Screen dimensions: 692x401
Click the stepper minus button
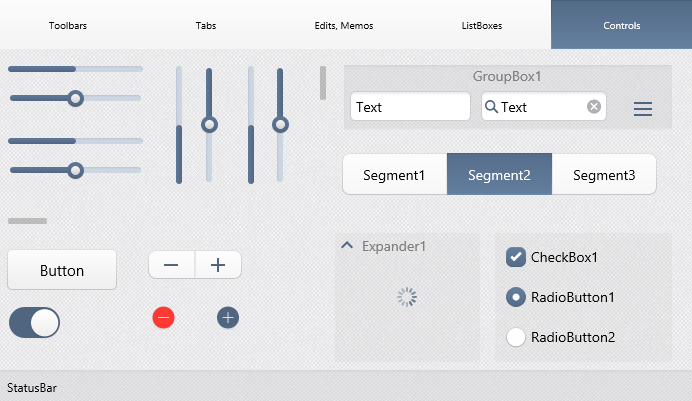(x=171, y=265)
